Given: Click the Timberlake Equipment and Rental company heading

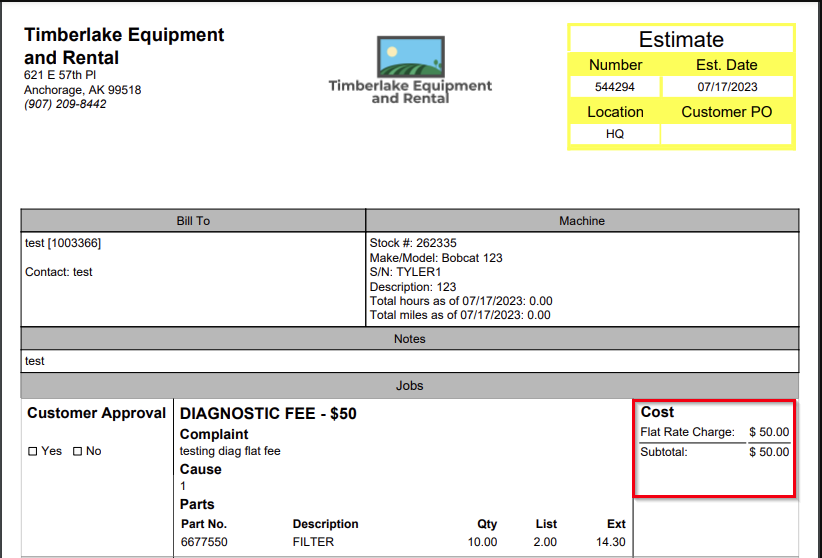Looking at the screenshot, I should (x=124, y=46).
